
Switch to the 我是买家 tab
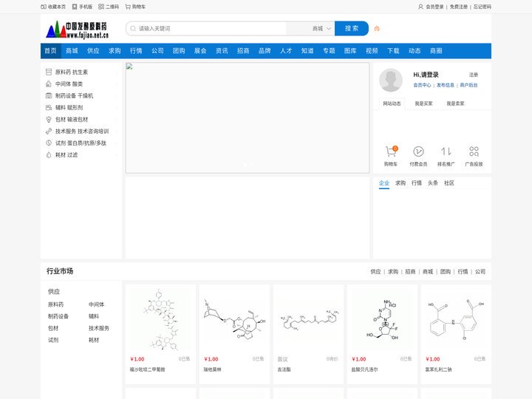pyautogui.click(x=423, y=103)
